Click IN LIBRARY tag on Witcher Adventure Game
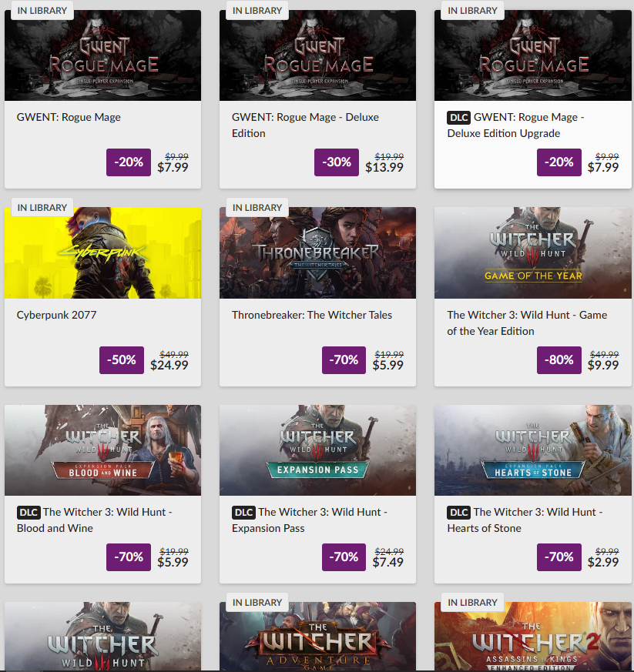Viewport: 634px width, 672px height. [x=257, y=602]
